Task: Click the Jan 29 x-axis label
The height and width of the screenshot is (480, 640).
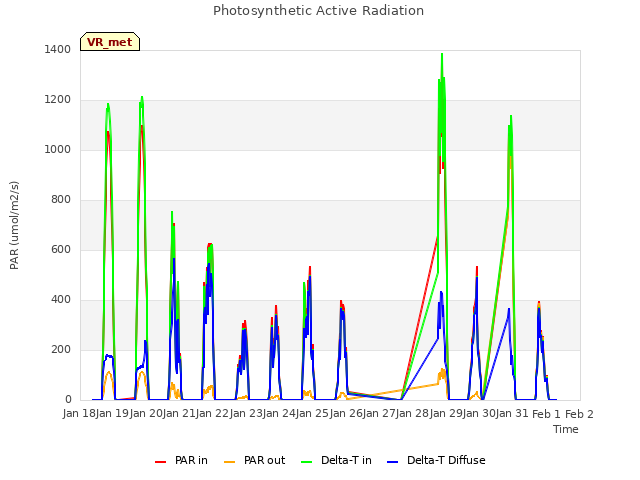Action: (x=445, y=414)
